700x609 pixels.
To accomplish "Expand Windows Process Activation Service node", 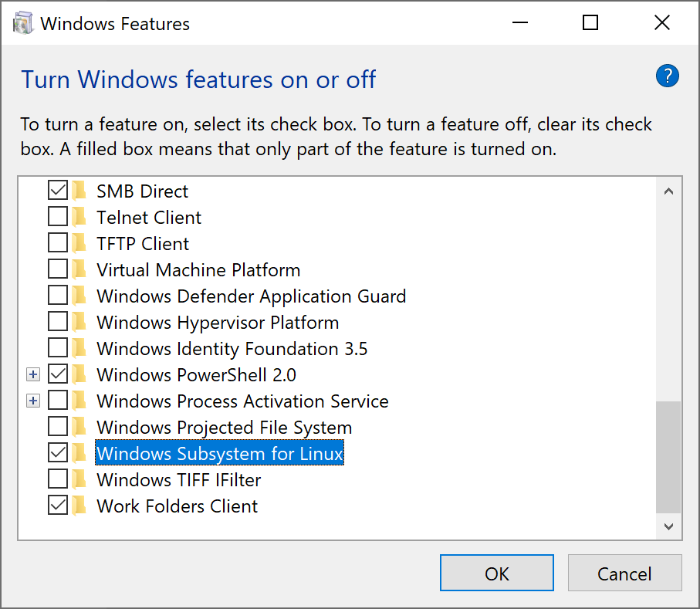I will pos(32,401).
